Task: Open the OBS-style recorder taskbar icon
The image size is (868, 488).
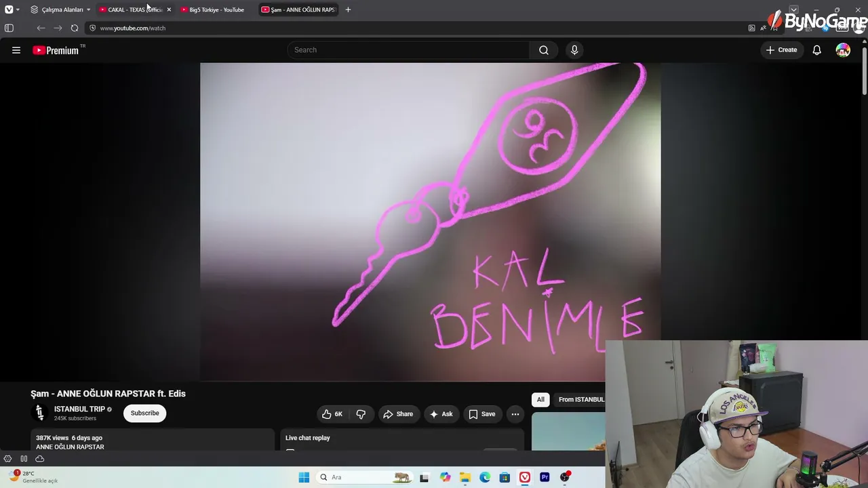Action: tap(565, 477)
